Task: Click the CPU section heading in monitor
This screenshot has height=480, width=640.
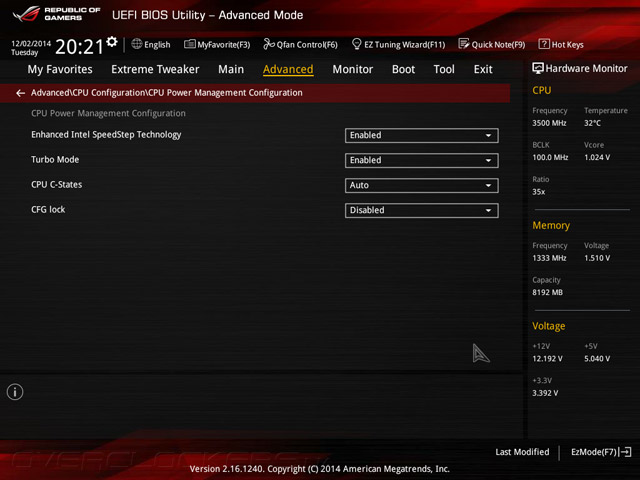Action: [542, 90]
